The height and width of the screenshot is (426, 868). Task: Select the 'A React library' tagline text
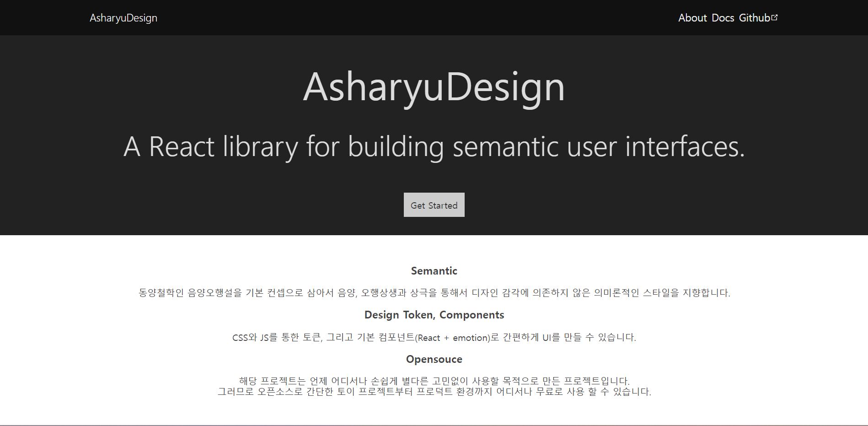tap(434, 147)
